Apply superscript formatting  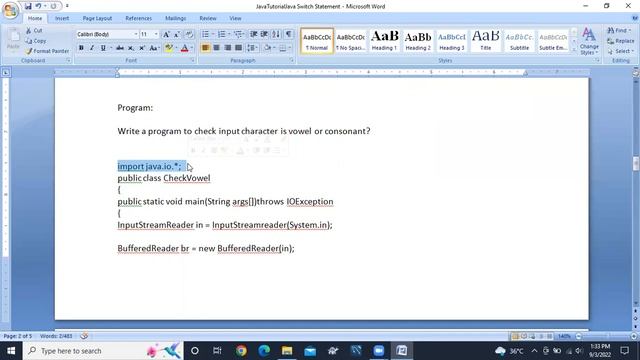click(x=142, y=48)
